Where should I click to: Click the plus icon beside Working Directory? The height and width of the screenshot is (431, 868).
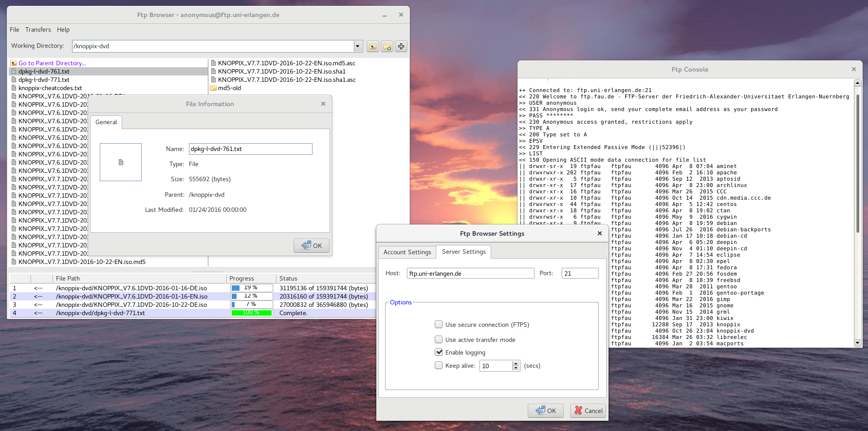pyautogui.click(x=401, y=46)
